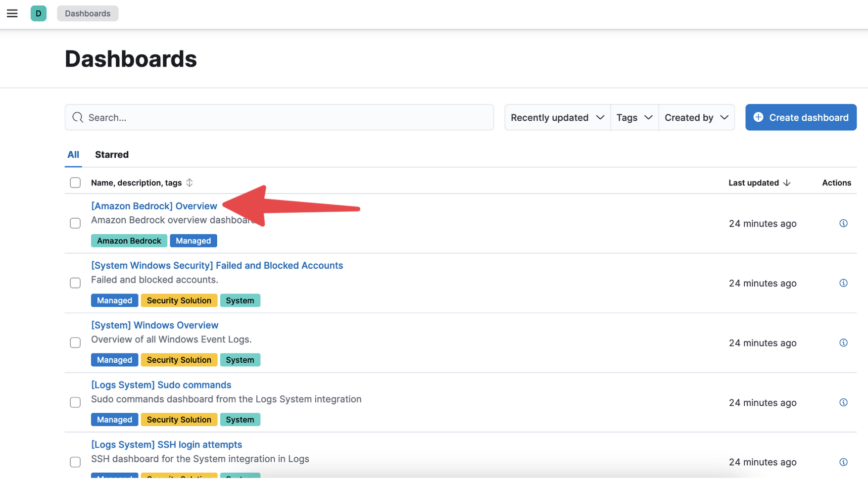
Task: Click the Dashboards breadcrumb
Action: pos(88,13)
